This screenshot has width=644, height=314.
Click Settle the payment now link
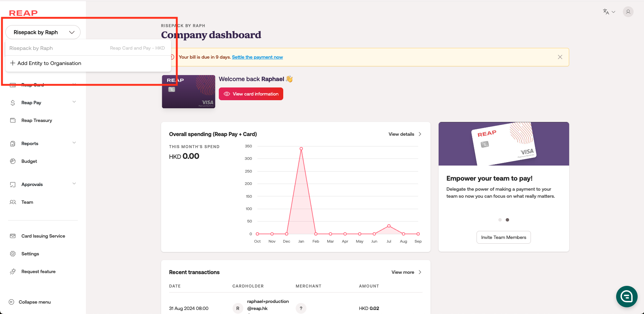click(x=257, y=57)
